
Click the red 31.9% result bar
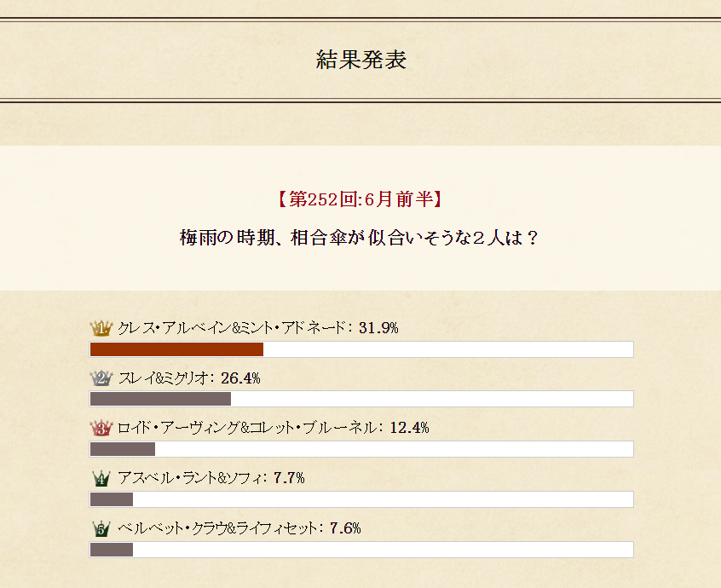tap(176, 349)
